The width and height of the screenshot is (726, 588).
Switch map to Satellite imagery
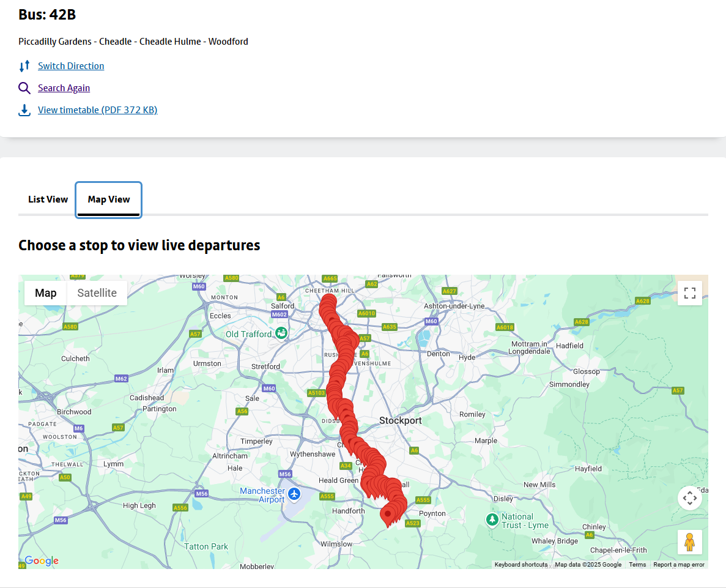[97, 293]
